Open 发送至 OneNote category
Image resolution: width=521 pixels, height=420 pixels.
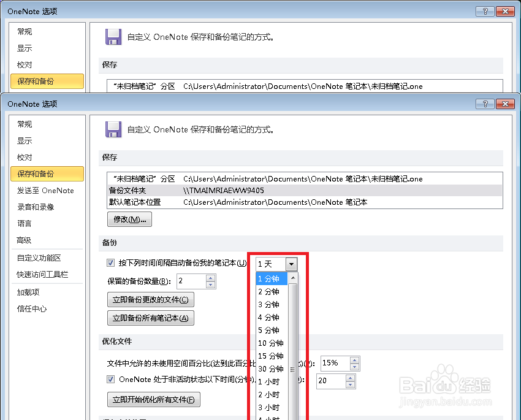coord(47,191)
